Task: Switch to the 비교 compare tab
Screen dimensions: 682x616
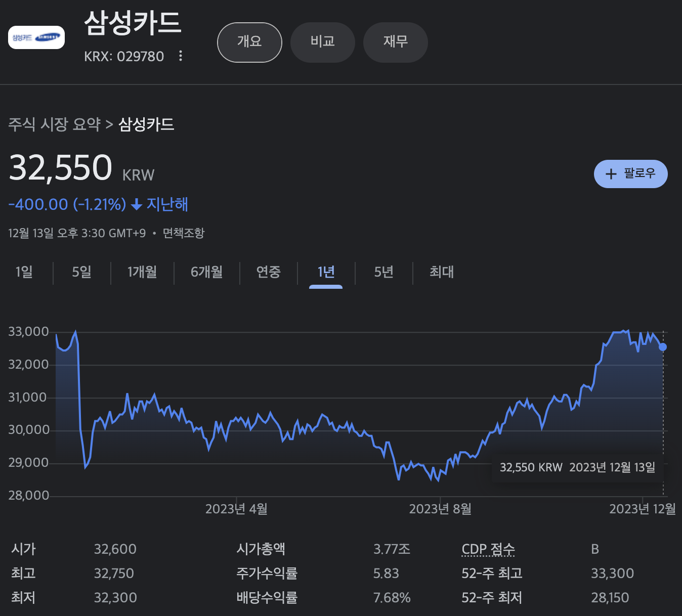Action: point(323,42)
